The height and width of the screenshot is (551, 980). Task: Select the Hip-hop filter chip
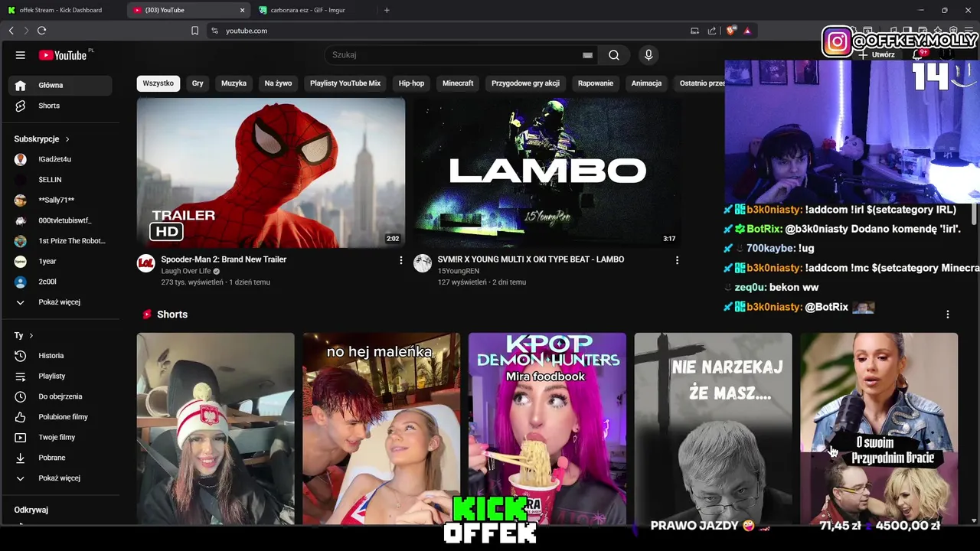click(411, 83)
